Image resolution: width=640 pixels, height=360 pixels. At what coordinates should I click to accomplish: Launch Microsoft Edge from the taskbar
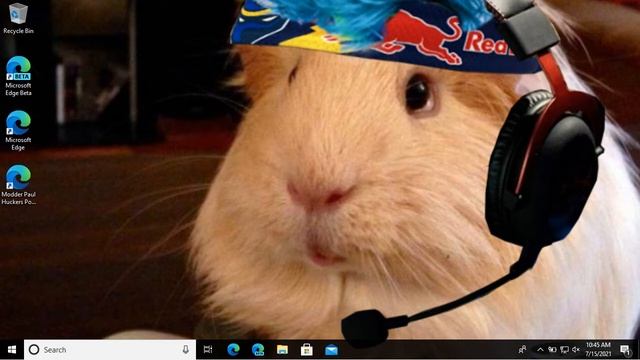coord(233,349)
